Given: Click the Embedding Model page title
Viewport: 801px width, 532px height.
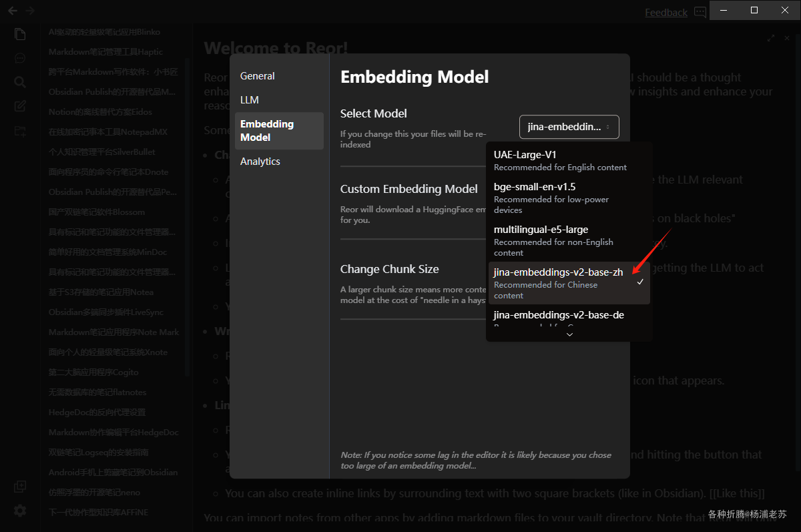Looking at the screenshot, I should coord(415,77).
